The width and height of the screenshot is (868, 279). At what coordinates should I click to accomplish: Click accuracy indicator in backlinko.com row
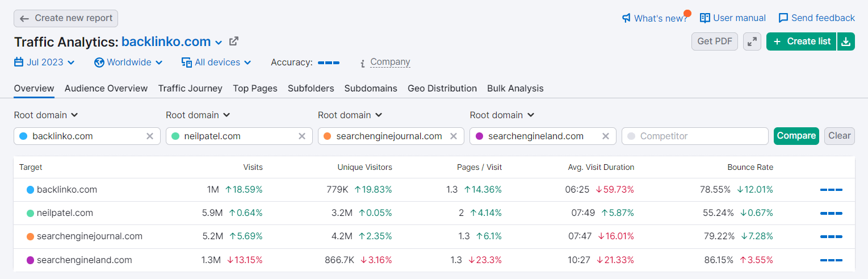tap(831, 190)
